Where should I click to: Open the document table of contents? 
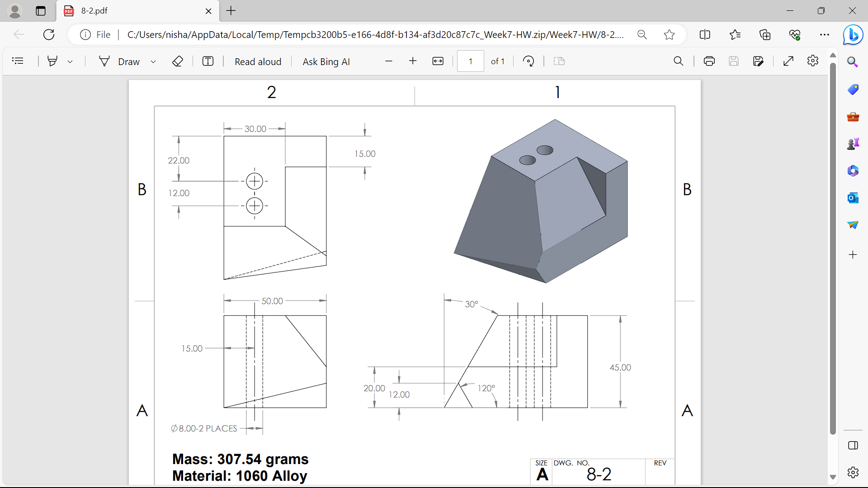click(x=18, y=61)
